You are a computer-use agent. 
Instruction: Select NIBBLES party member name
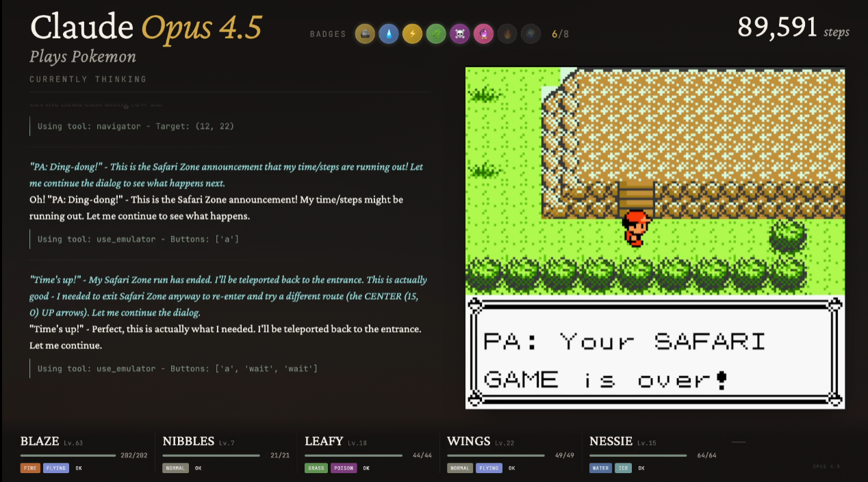(x=188, y=442)
